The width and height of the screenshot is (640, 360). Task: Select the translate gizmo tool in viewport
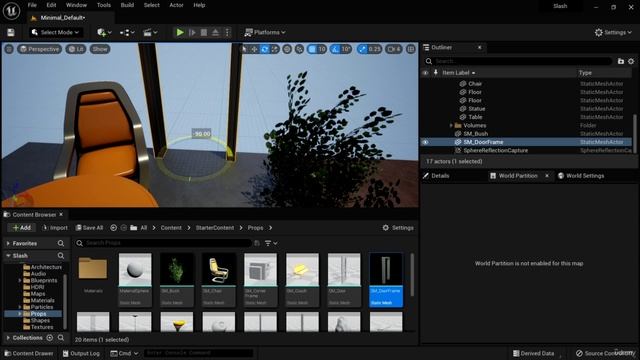click(254, 49)
